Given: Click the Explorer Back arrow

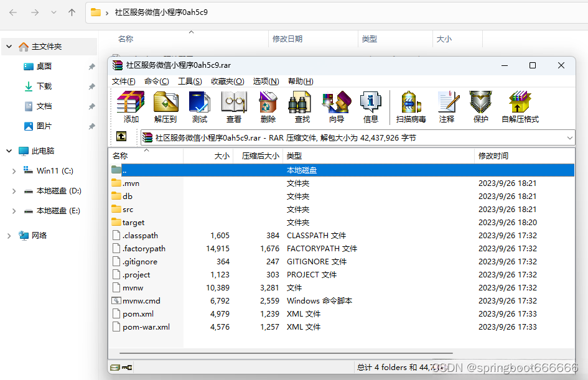Looking at the screenshot, I should pos(13,12).
